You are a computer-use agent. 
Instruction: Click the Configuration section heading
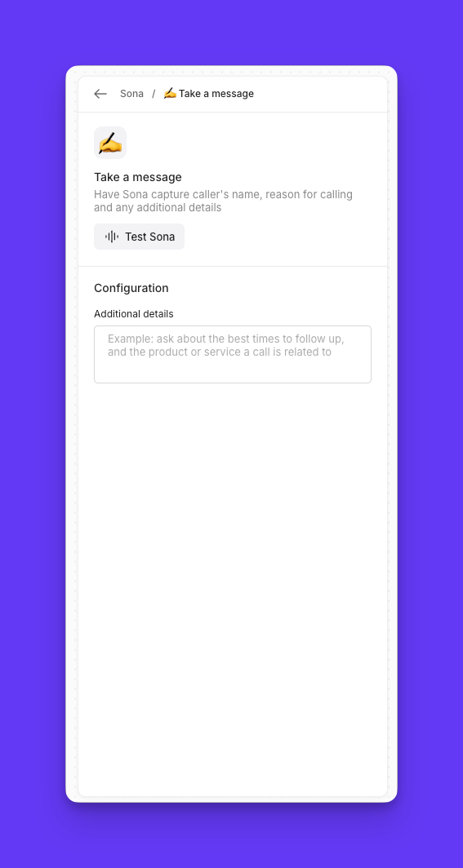(131, 289)
